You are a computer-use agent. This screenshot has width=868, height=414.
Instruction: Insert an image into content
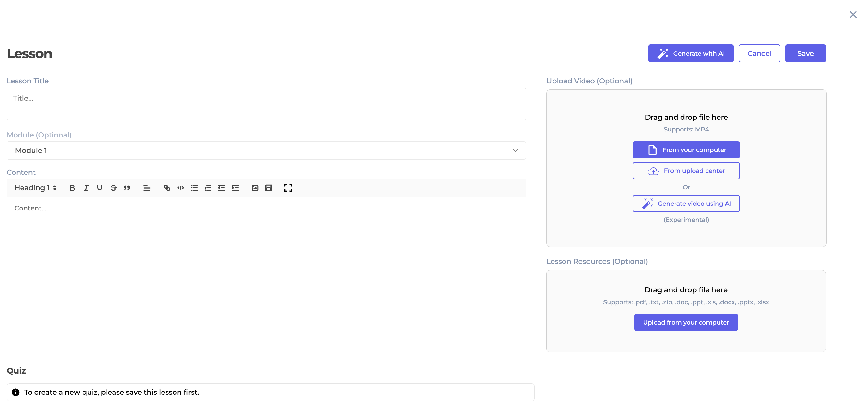pyautogui.click(x=255, y=188)
